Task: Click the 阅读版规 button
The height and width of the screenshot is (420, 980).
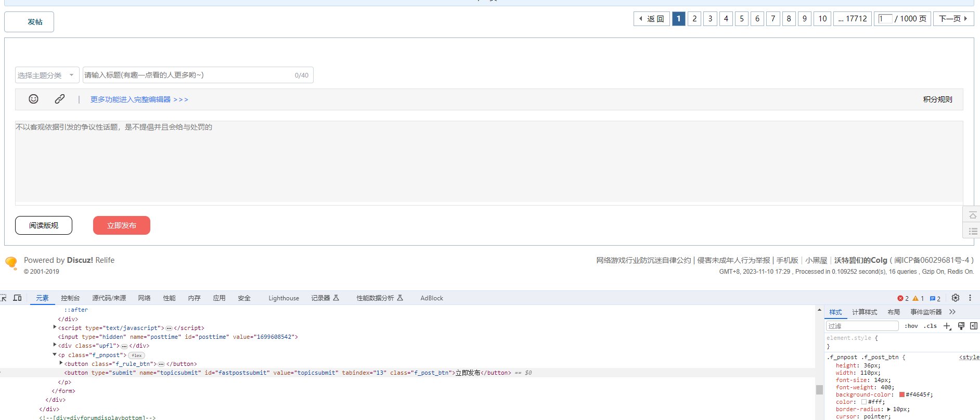Action: [x=44, y=225]
